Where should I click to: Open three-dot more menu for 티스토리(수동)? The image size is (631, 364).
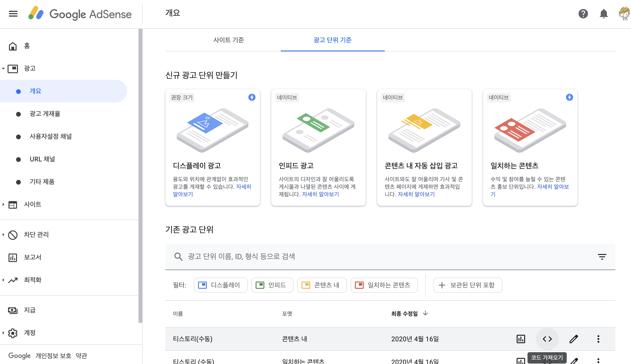tap(598, 339)
